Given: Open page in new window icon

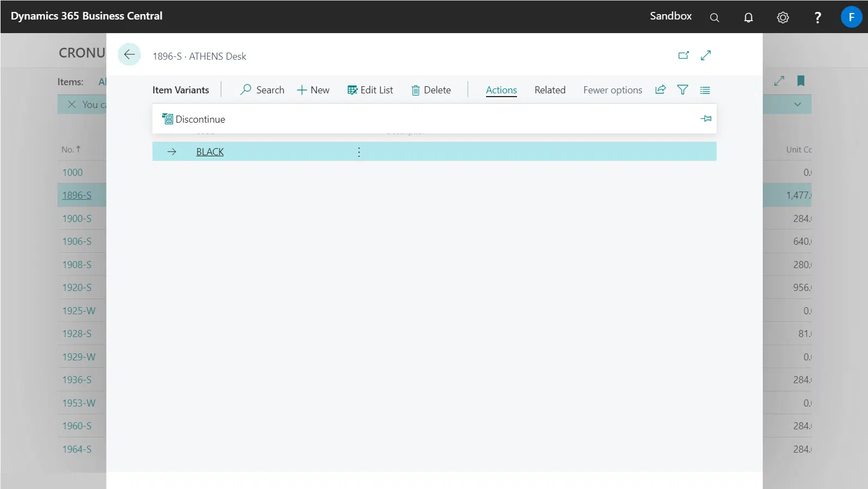Looking at the screenshot, I should [x=684, y=55].
